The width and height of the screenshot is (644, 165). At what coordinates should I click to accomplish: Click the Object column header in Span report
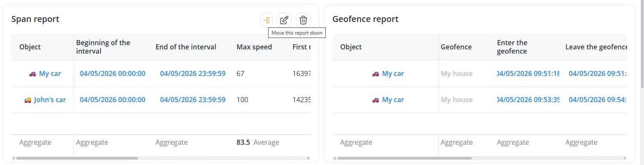[30, 47]
